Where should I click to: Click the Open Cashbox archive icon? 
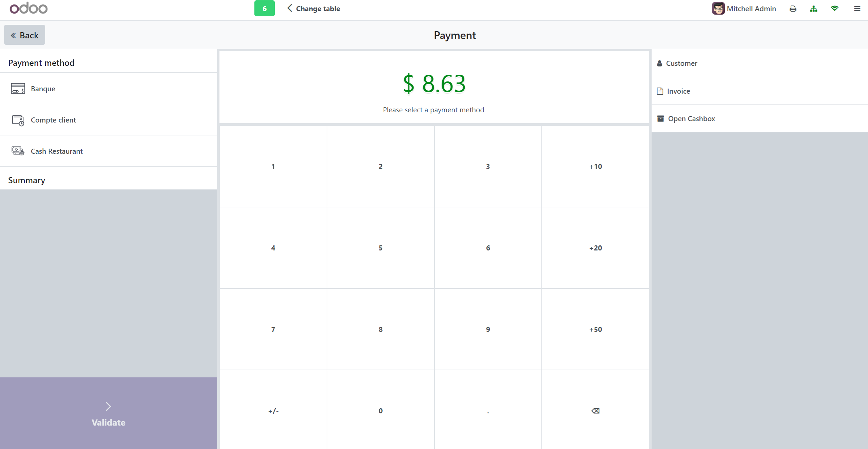coord(660,118)
